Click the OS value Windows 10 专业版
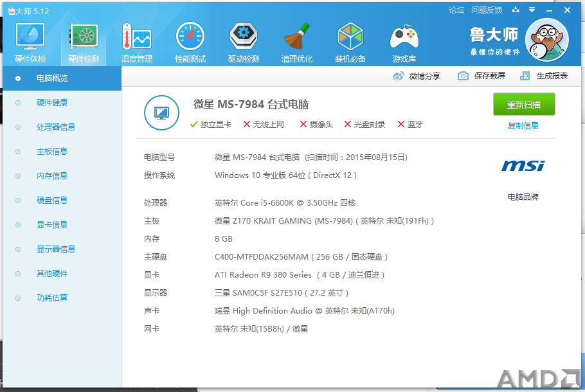This screenshot has width=585, height=392. coord(286,175)
